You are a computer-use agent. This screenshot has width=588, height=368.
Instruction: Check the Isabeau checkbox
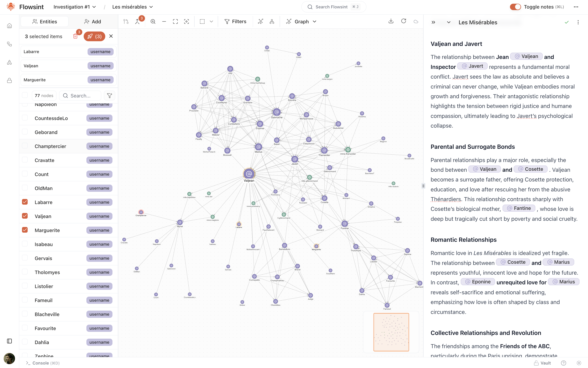[25, 244]
